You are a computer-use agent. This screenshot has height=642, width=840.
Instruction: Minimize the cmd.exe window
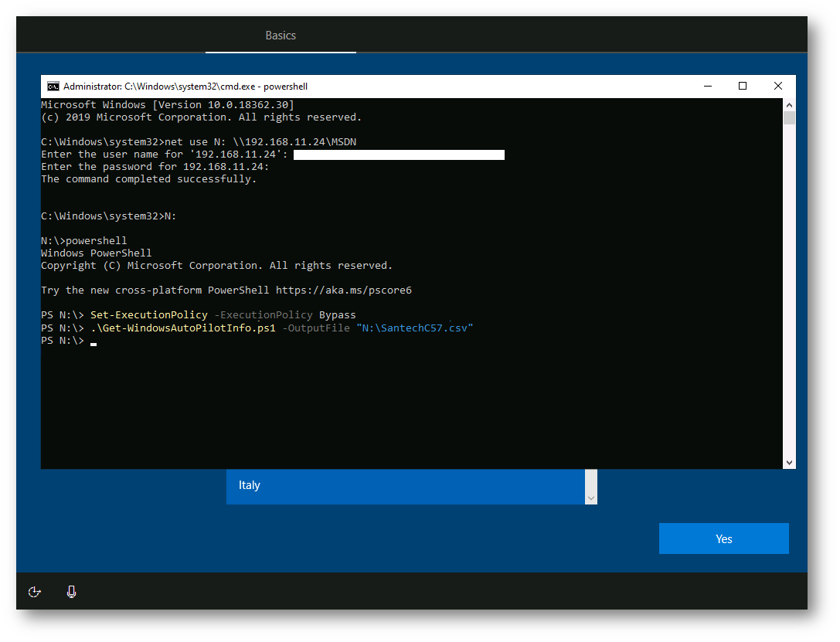click(708, 87)
